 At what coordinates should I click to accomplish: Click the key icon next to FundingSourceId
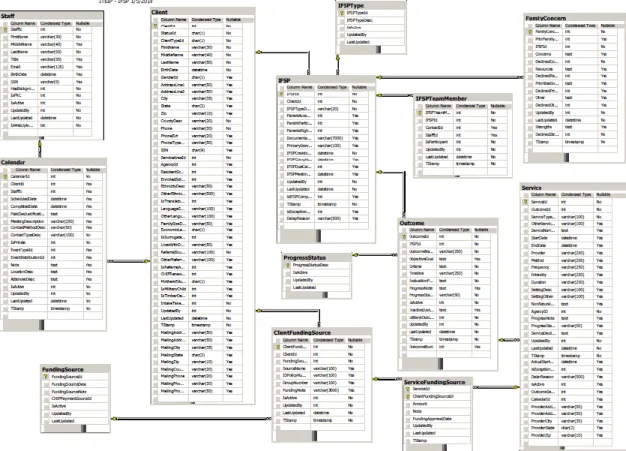pyautogui.click(x=46, y=377)
